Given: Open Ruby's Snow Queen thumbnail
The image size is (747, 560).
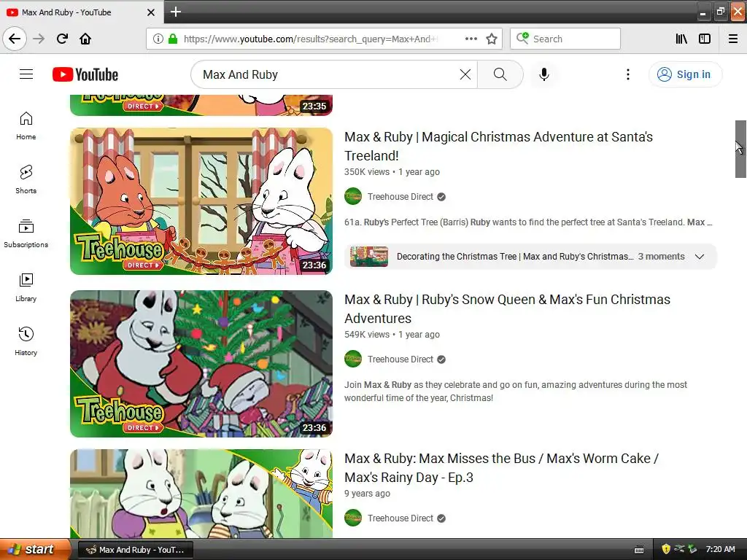Looking at the screenshot, I should (x=201, y=364).
